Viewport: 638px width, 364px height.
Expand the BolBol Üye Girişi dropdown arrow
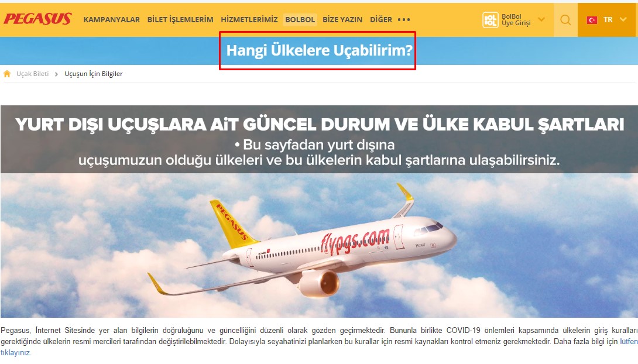[541, 19]
